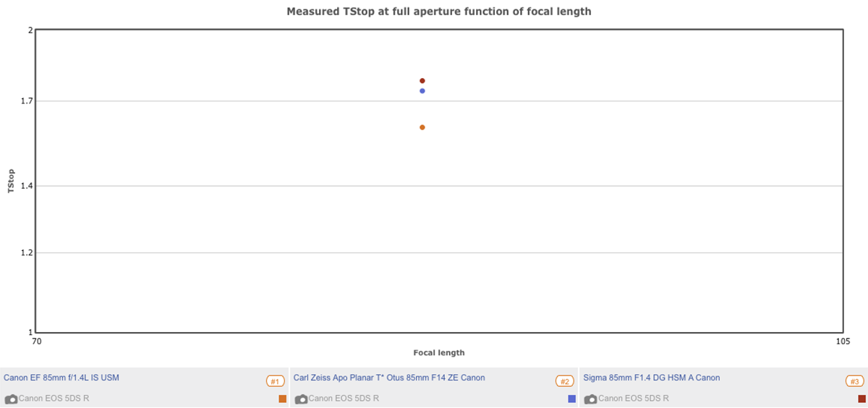The height and width of the screenshot is (408, 868).
Task: Click the blue legend swatch for Zeiss lens
Action: pyautogui.click(x=572, y=399)
